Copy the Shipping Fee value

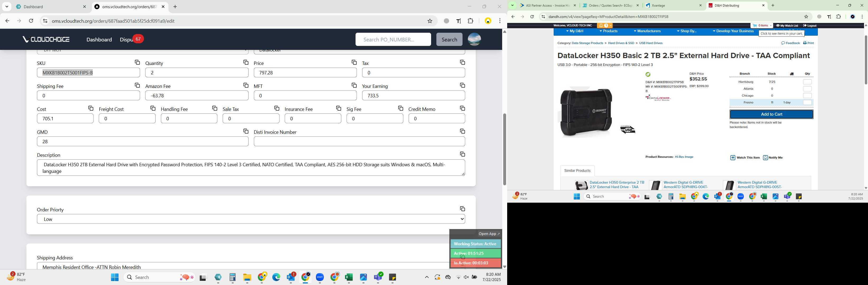pyautogui.click(x=137, y=85)
